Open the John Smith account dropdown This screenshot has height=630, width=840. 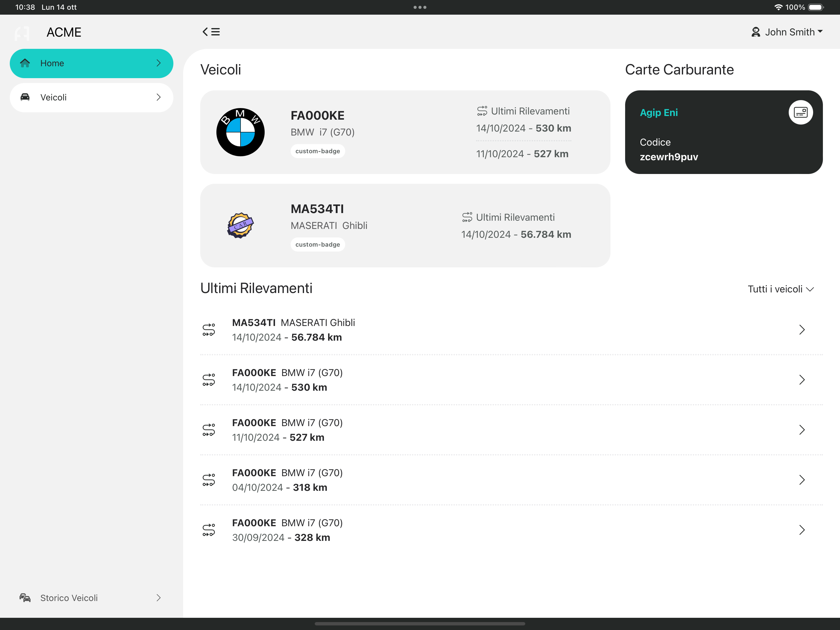787,32
